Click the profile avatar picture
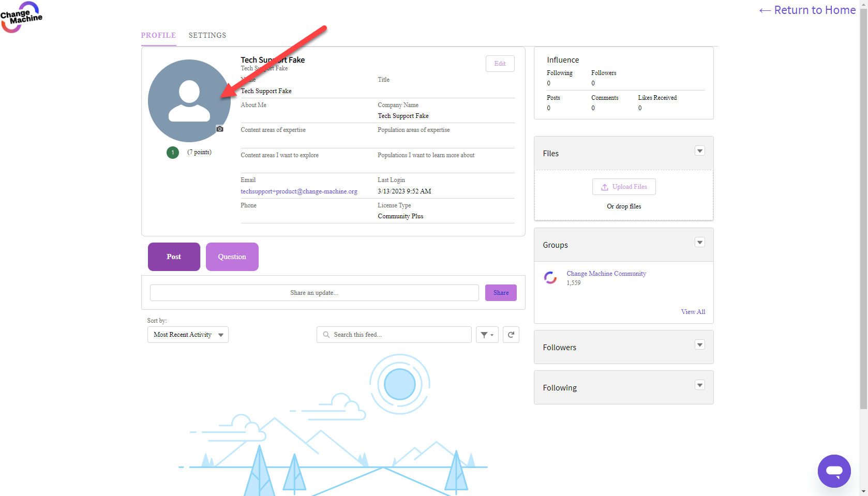Viewport: 868px width, 496px height. pos(189,101)
